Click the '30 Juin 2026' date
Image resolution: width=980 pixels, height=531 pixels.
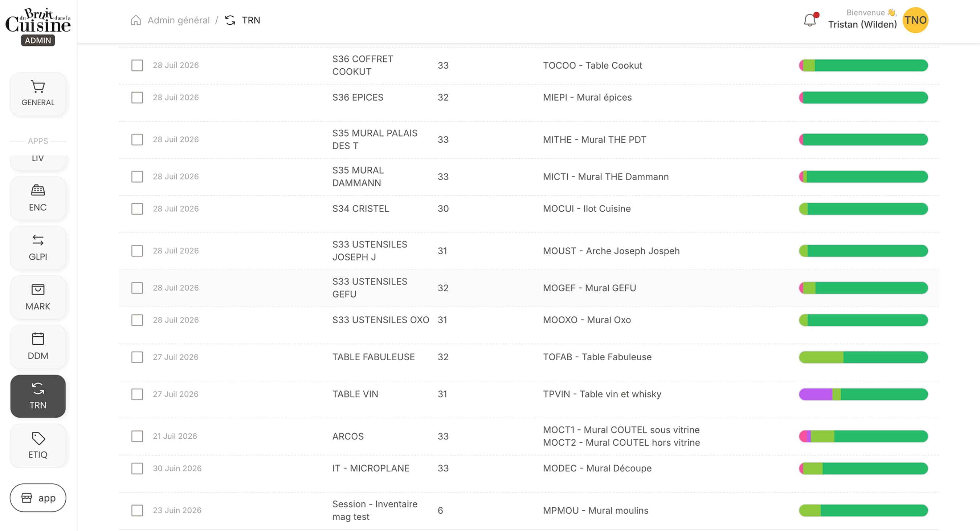pyautogui.click(x=177, y=469)
